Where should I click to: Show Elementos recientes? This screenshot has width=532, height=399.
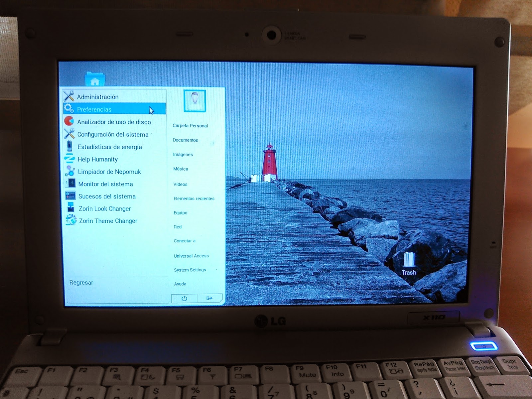194,199
